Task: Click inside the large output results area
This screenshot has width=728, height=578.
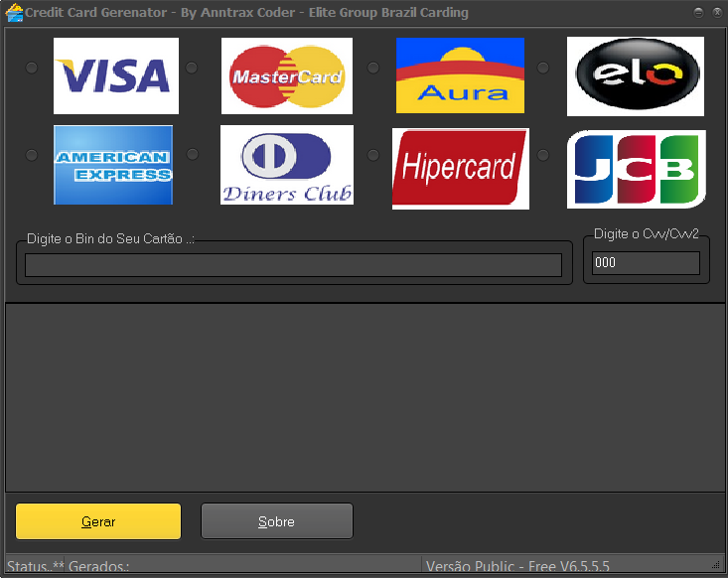Action: tap(364, 397)
